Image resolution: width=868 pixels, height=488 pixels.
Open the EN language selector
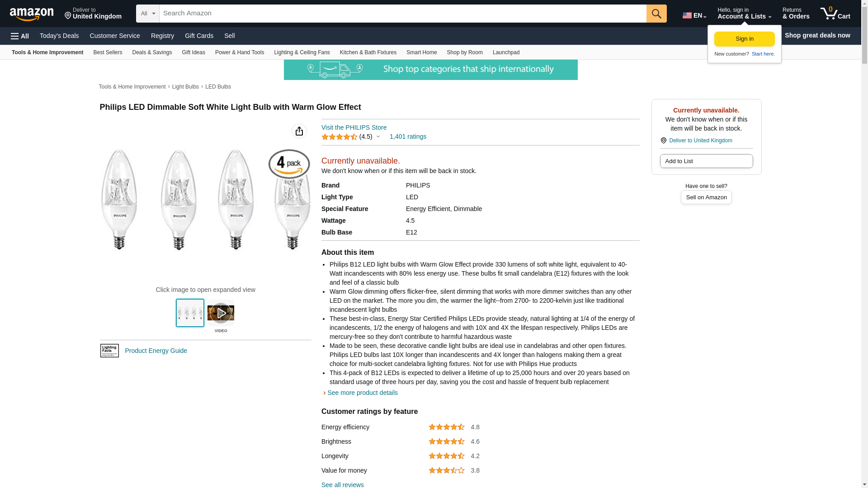pyautogui.click(x=694, y=15)
